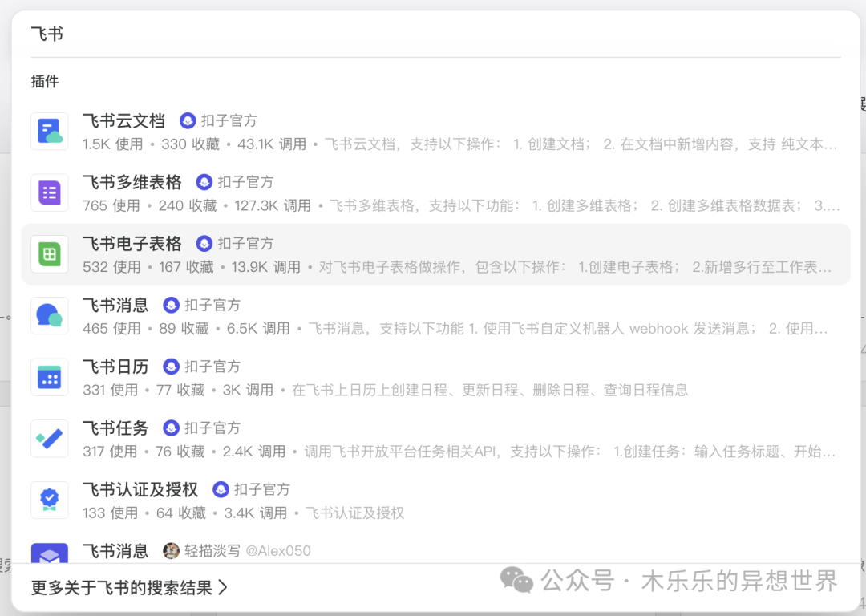The image size is (866, 616).
Task: Click the 532 使用 stat text
Action: [111, 267]
